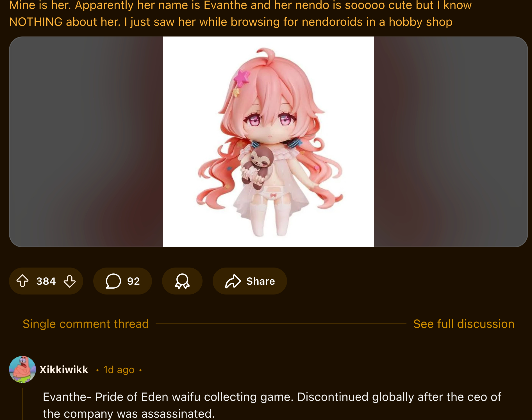Screen dimensions: 532x420
Task: Visit the Xikkiwikk username profile
Action: tap(64, 369)
